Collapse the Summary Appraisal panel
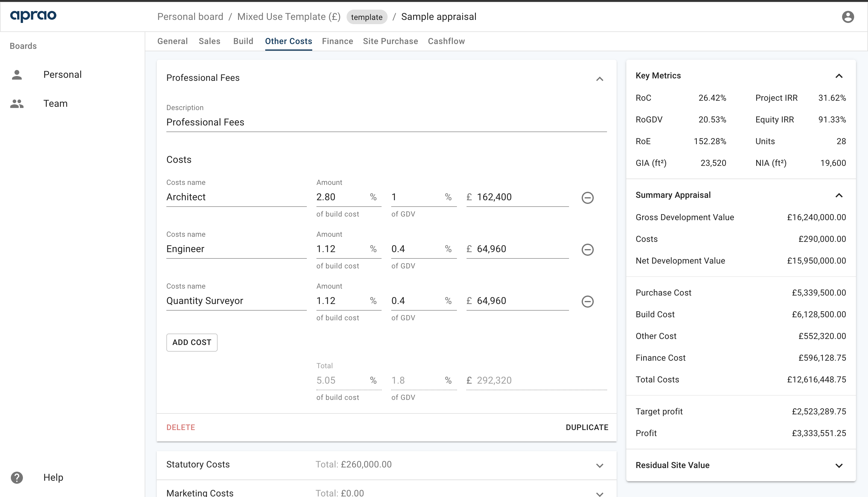Screen dimensions: 868x497 pyautogui.click(x=839, y=195)
